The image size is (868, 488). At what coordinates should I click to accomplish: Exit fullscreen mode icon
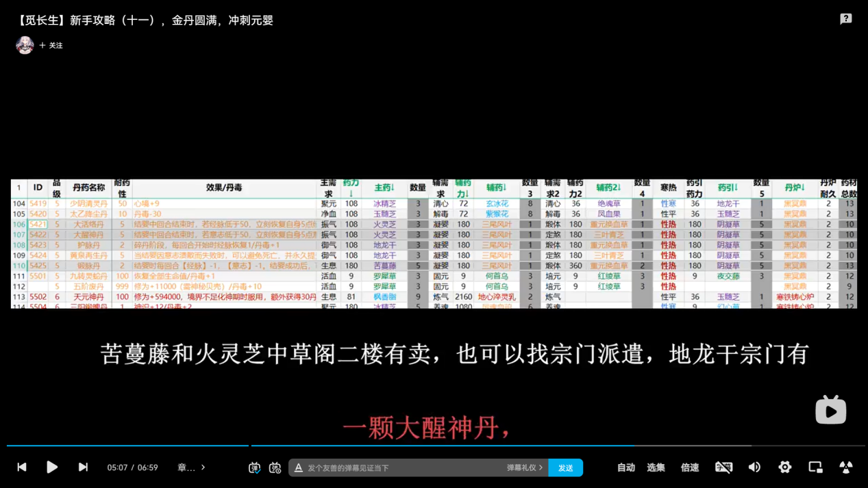[846, 467]
